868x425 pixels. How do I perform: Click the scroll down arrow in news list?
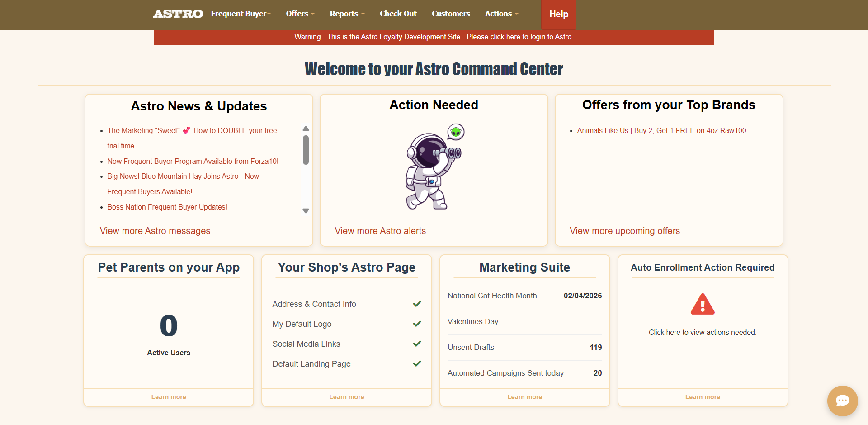coord(306,211)
